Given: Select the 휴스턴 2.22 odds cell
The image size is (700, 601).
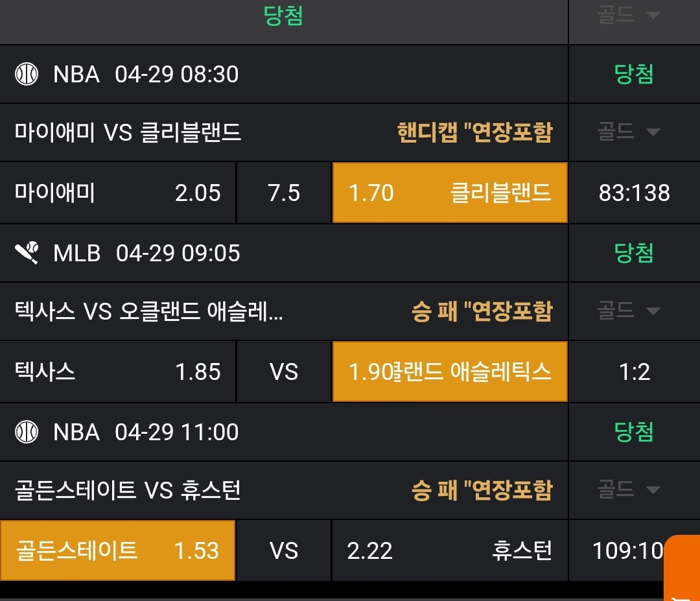Looking at the screenshot, I should 450,551.
